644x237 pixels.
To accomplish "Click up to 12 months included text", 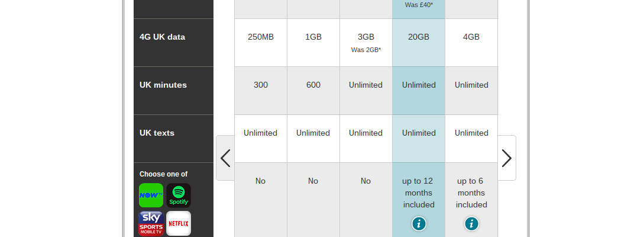I will click(x=419, y=193).
